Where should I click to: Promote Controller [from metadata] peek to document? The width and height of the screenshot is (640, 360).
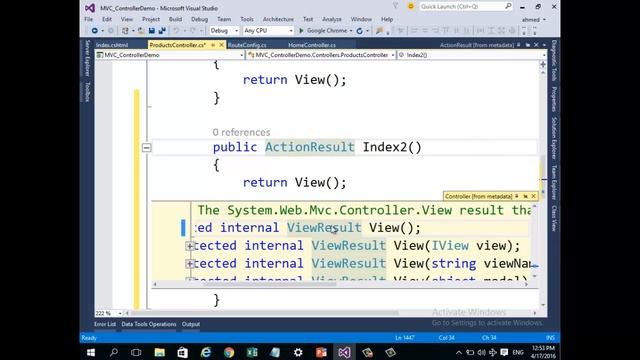coord(525,196)
